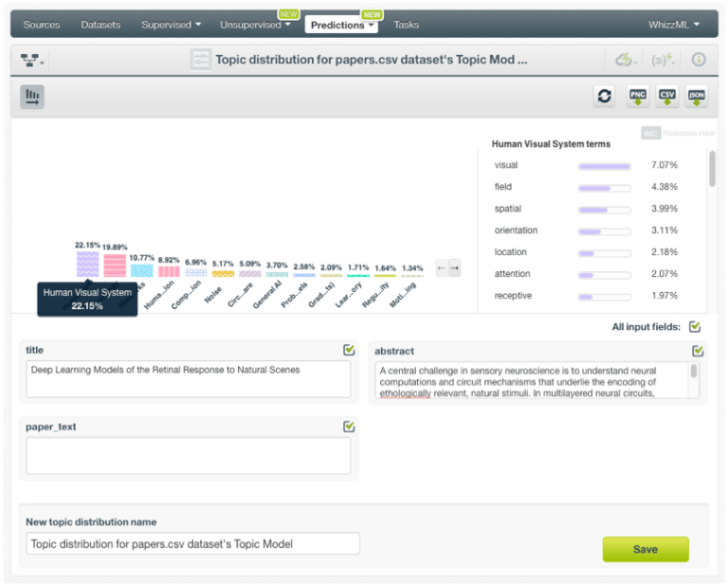
Task: Go to previous topics with left arrow
Action: 442,268
